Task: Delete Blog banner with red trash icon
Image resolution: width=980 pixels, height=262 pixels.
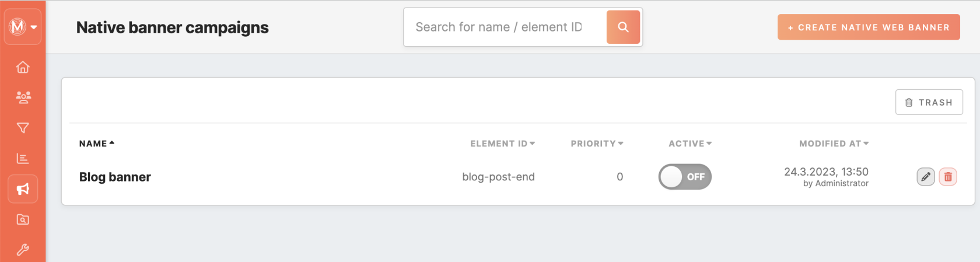Action: click(948, 177)
